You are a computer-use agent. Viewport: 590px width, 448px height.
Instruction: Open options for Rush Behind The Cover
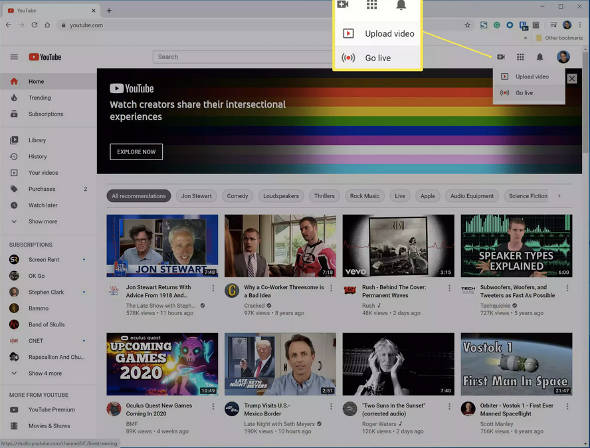pyautogui.click(x=449, y=288)
